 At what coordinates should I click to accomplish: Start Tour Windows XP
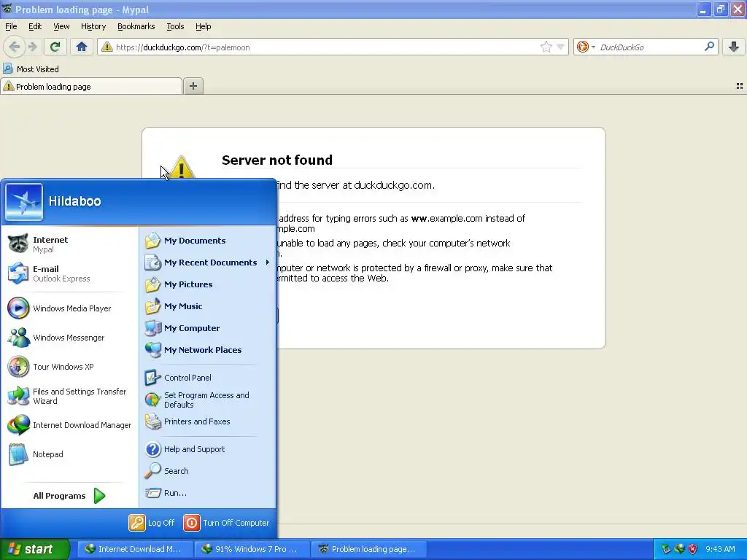[71, 367]
